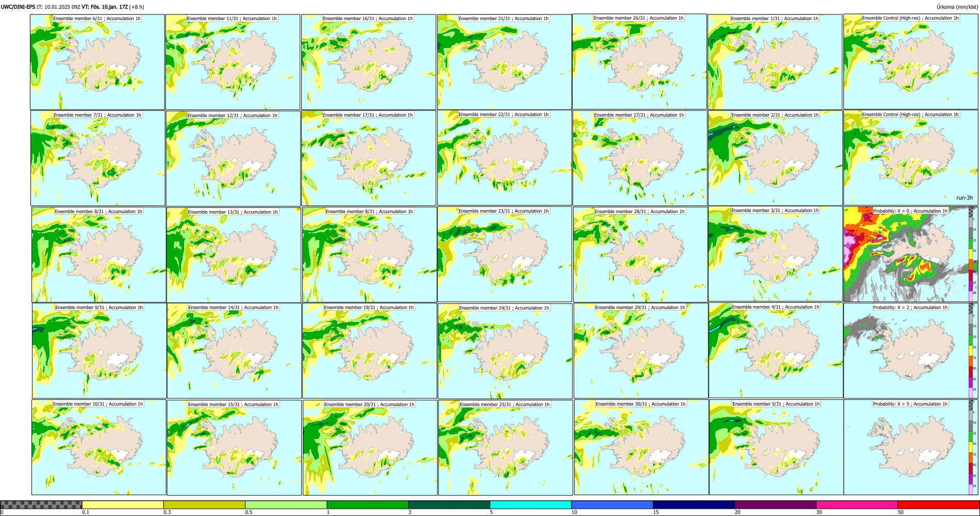Select the red 50+ legend color band

[938, 505]
